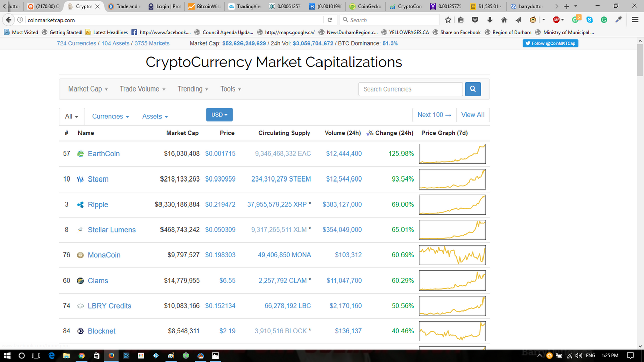Viewport: 644px width, 362px height.
Task: Open the list-all-tabs dropdown arrow
Action: pos(575,6)
